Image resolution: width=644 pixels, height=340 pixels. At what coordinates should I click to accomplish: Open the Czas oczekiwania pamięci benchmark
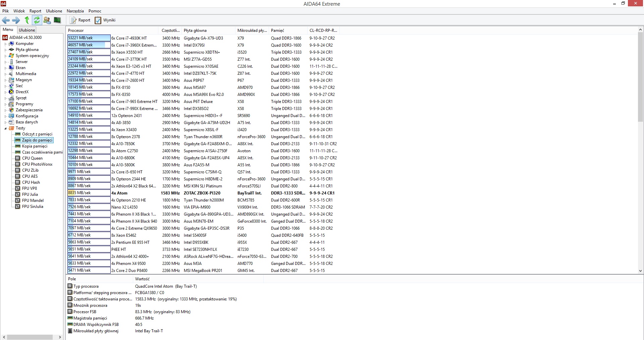click(42, 152)
